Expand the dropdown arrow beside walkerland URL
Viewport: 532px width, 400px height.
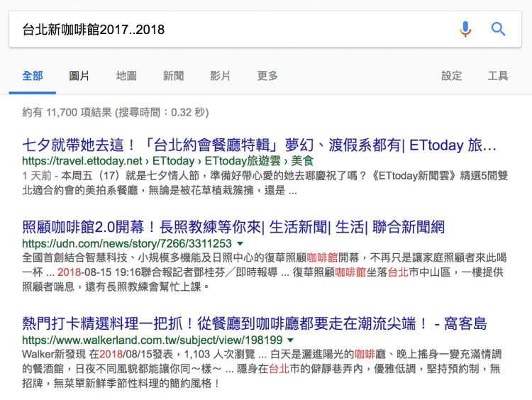(290, 340)
